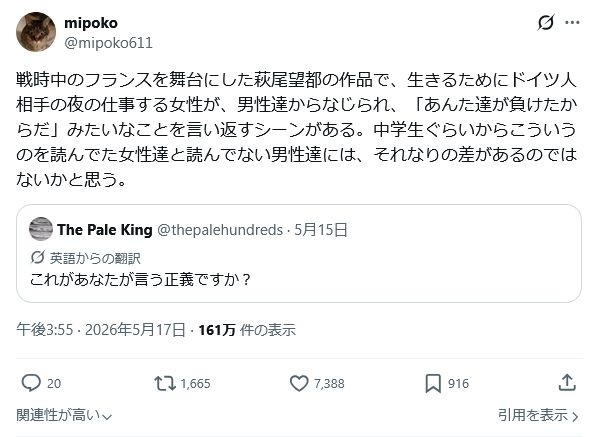Click the repost arrows icon
Screen dimensions: 598x437
pos(165,383)
